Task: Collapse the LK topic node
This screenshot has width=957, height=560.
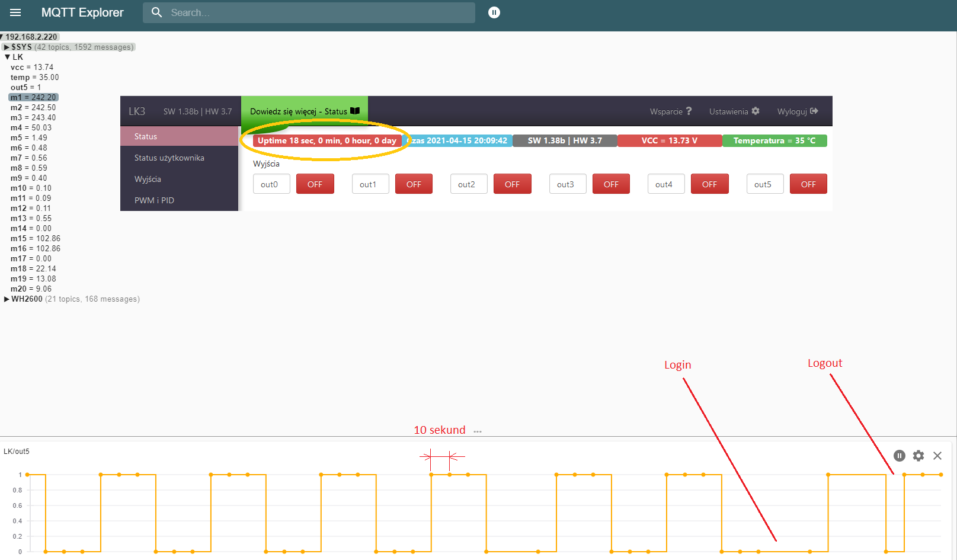Action: [7, 57]
